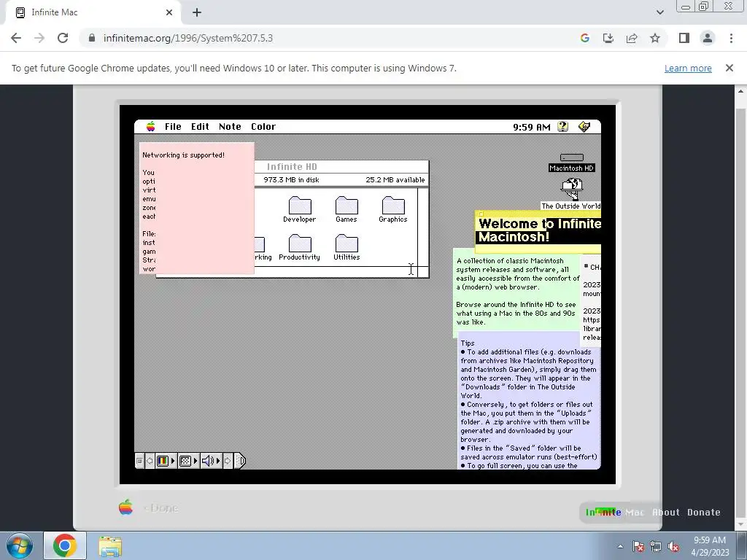Click the yellow welcome note's close box
The height and width of the screenshot is (560, 747).
pos(481,214)
